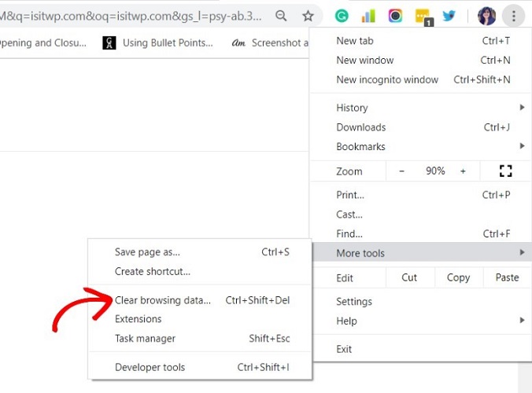Click Paste in the Edit row
Image resolution: width=532 pixels, height=393 pixels.
(x=508, y=277)
